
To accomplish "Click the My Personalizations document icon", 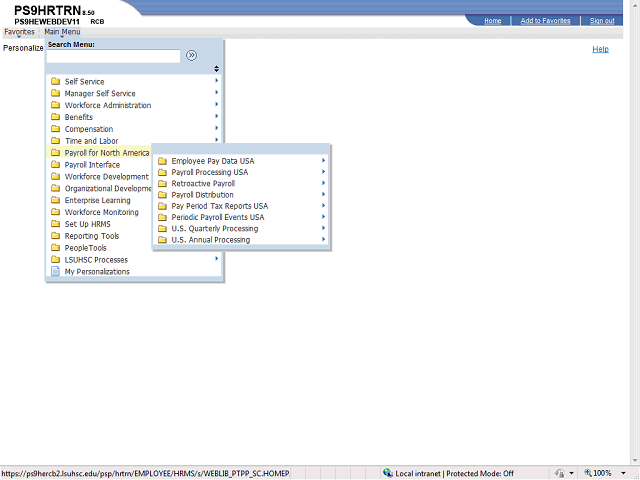I will [56, 271].
